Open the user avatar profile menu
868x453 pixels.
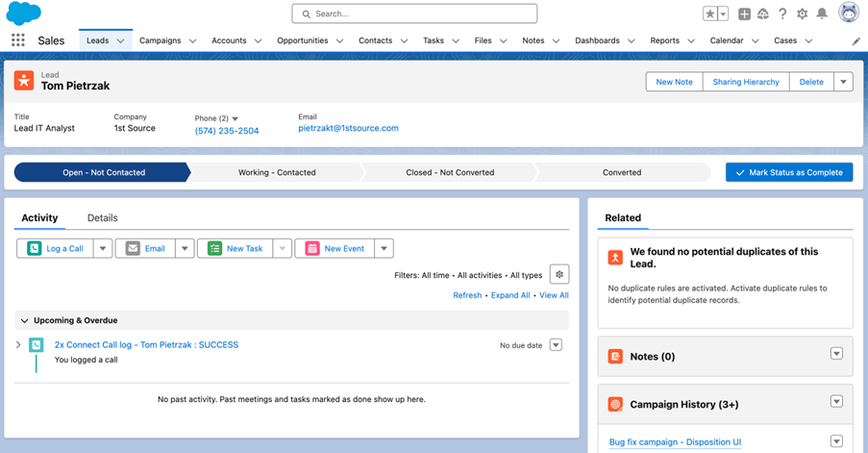coord(848,13)
